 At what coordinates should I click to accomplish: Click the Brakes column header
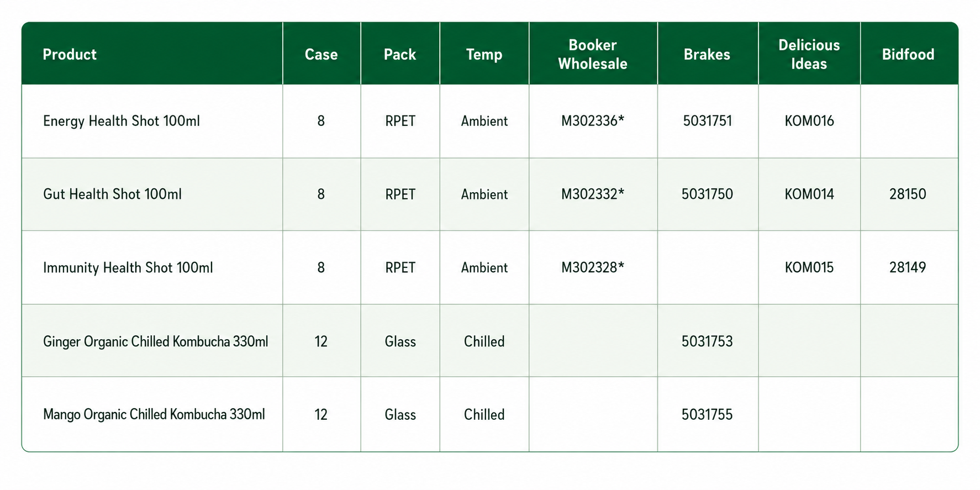tap(707, 54)
